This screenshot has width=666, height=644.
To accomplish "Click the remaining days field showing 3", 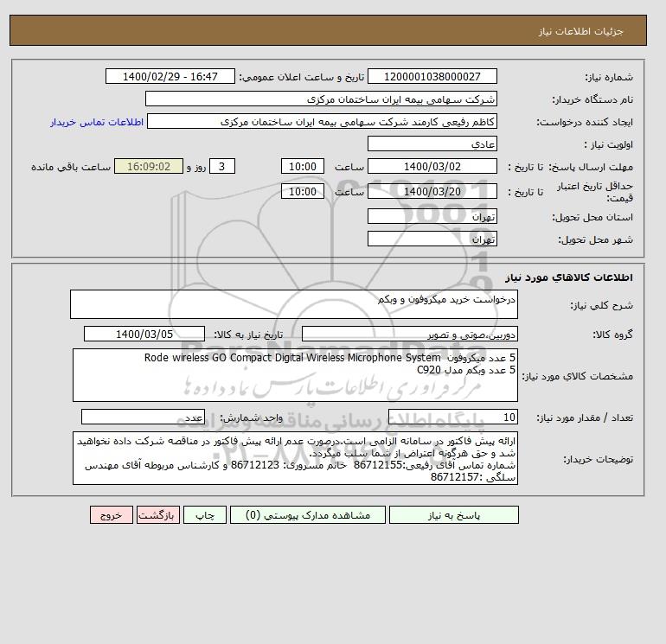I will (221, 167).
